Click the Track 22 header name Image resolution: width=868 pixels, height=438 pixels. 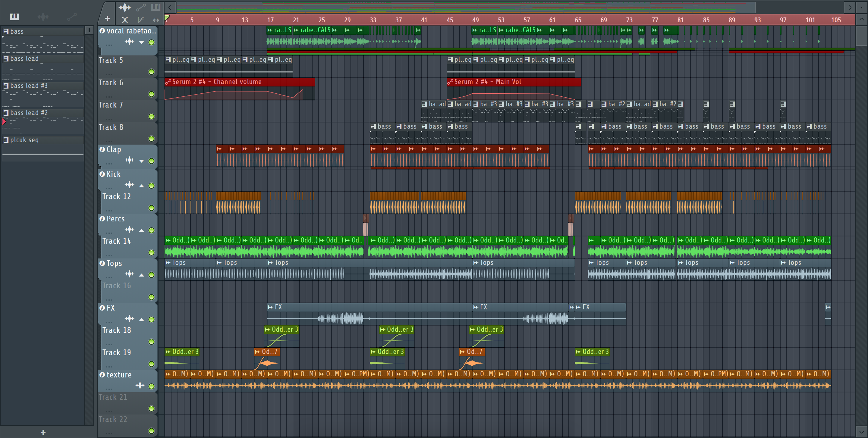click(113, 420)
